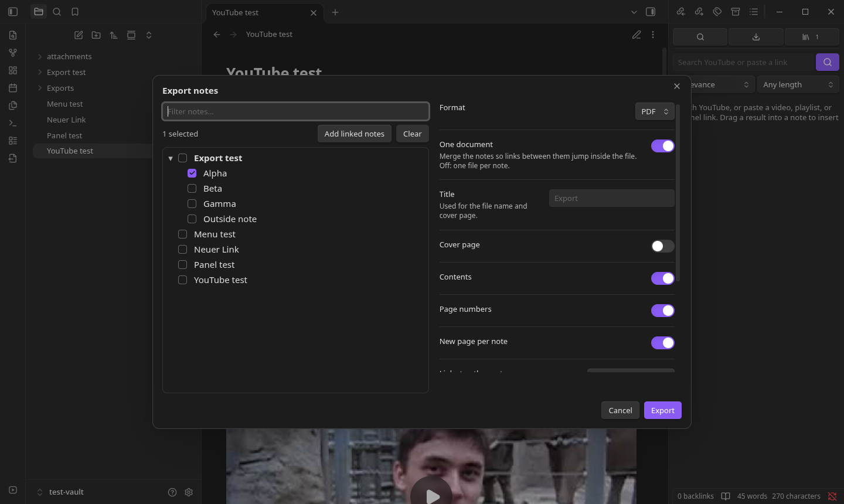
Task: Focus the Filter notes input field
Action: pos(296,111)
